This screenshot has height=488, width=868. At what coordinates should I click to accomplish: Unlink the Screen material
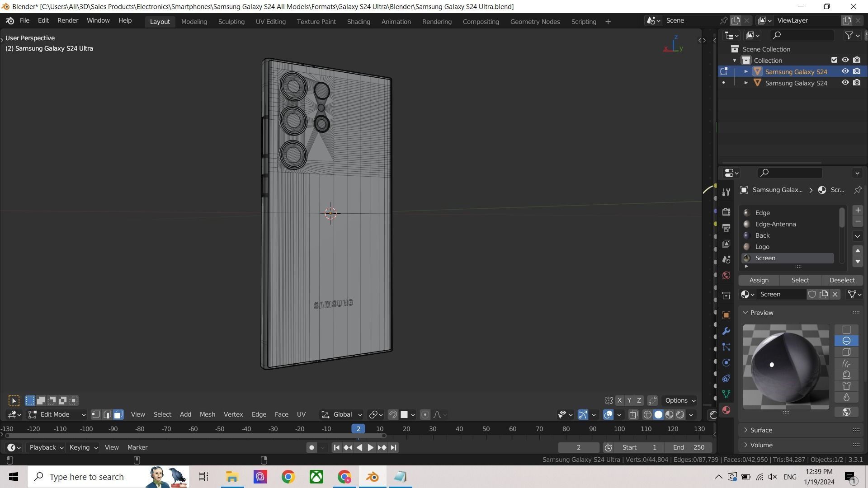point(835,294)
